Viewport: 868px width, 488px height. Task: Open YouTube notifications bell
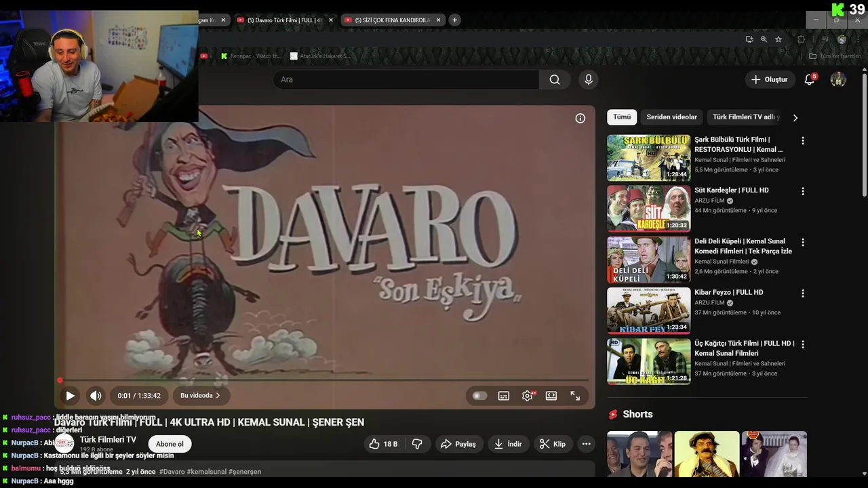tap(810, 79)
